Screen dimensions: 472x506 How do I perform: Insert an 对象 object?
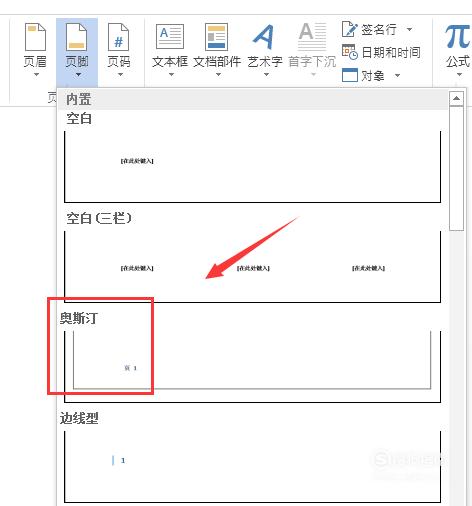tap(363, 75)
